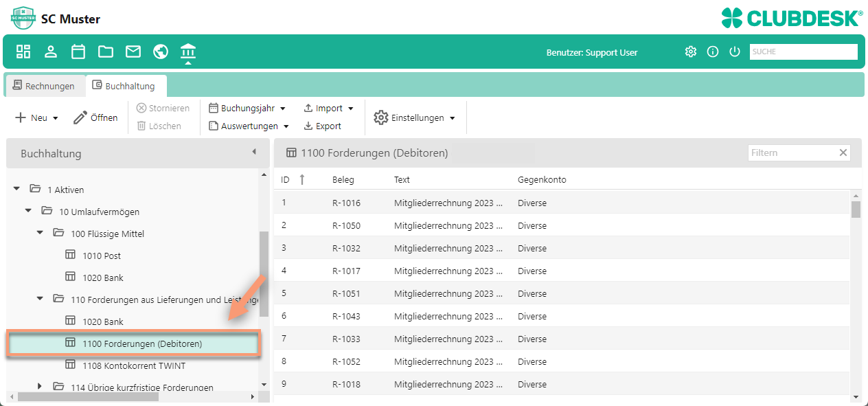The image size is (868, 406).
Task: Open the Import dropdown
Action: pyautogui.click(x=329, y=108)
